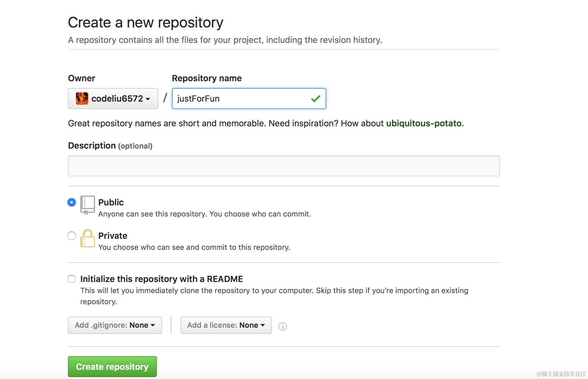Enable Initialize this repository with a README
The height and width of the screenshot is (379, 588).
pos(72,279)
